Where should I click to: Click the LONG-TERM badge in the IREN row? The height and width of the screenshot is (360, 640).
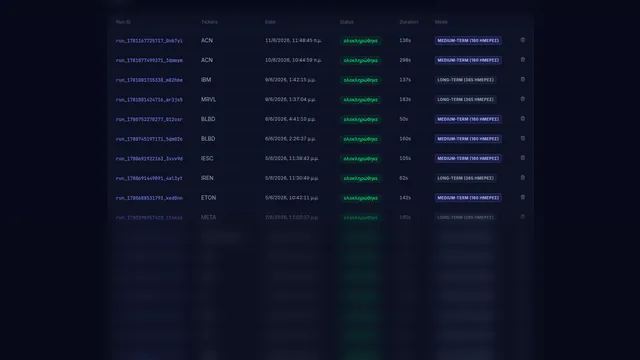(x=465, y=178)
